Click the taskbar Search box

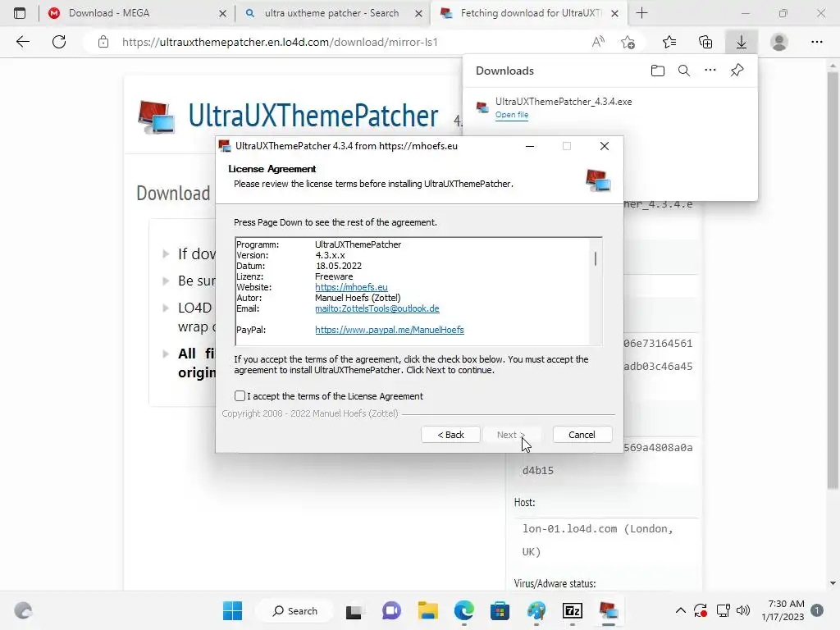(294, 610)
